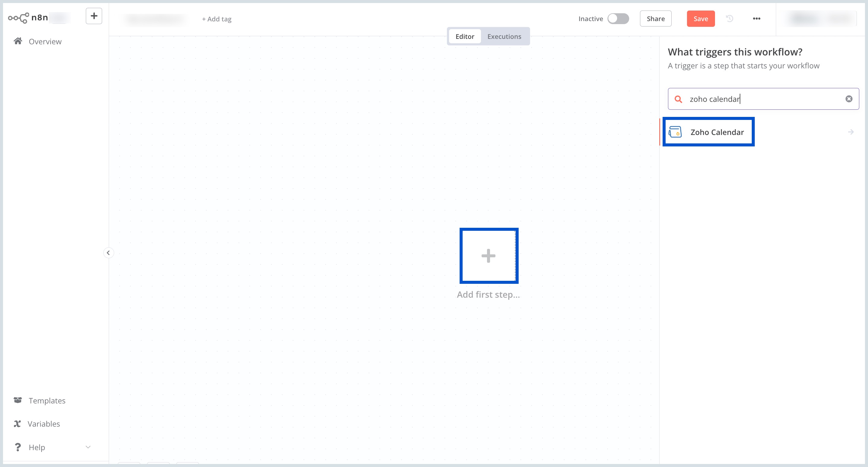Open the three-dot more options menu
Viewport: 868px width, 467px height.
[757, 19]
